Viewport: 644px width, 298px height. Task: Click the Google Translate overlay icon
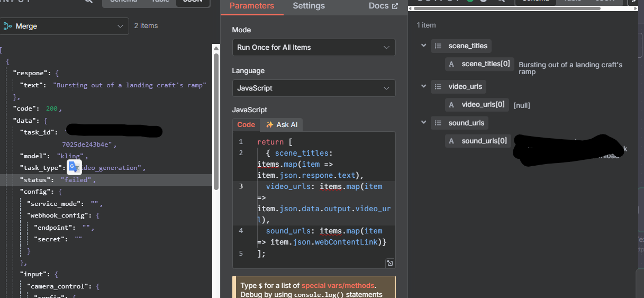pos(74,167)
